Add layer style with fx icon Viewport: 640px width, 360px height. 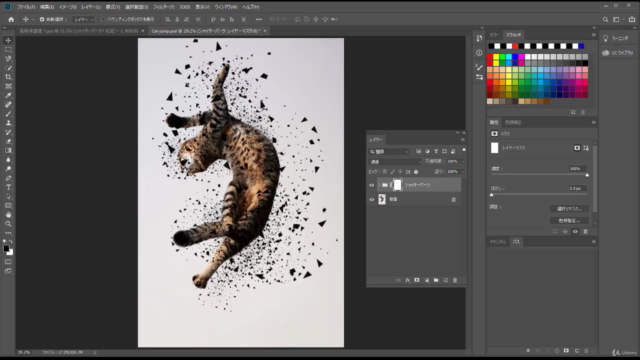pyautogui.click(x=407, y=280)
